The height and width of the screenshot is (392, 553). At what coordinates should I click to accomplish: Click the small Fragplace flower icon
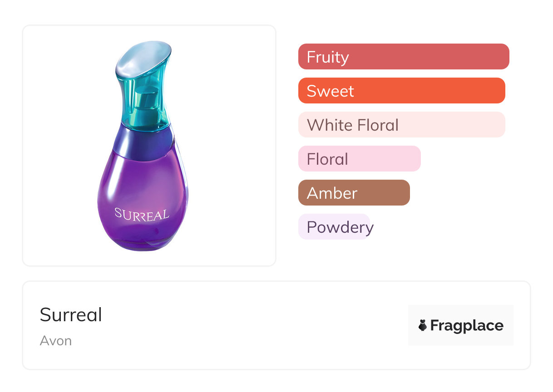pyautogui.click(x=423, y=325)
